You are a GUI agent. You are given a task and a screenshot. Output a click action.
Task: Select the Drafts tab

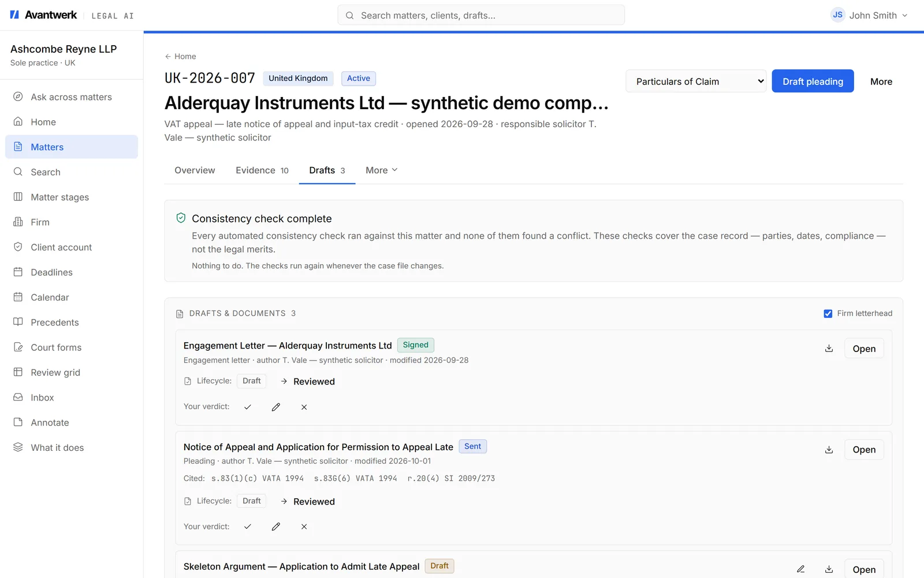click(327, 170)
